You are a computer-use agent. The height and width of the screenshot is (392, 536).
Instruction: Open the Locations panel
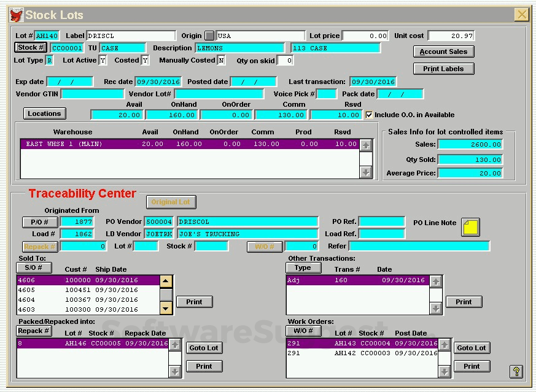[44, 113]
